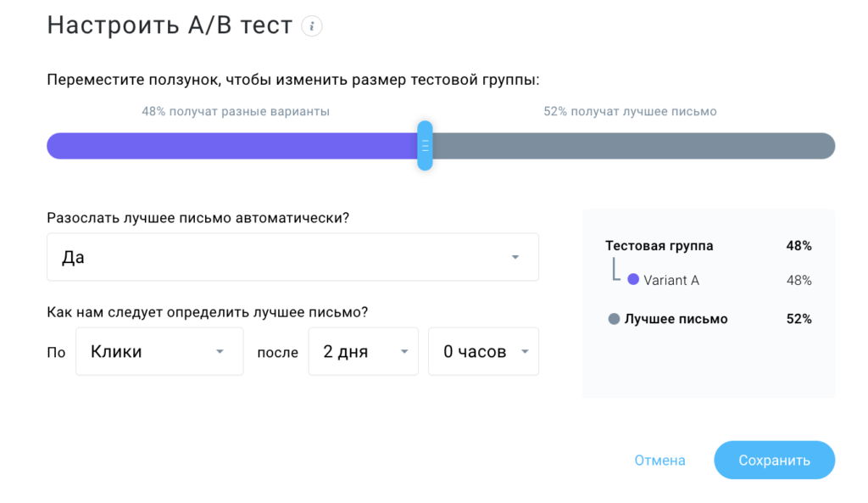This screenshot has height=503, width=868.
Task: Click the arrow in the 'Клики' dropdown
Action: pyautogui.click(x=220, y=352)
